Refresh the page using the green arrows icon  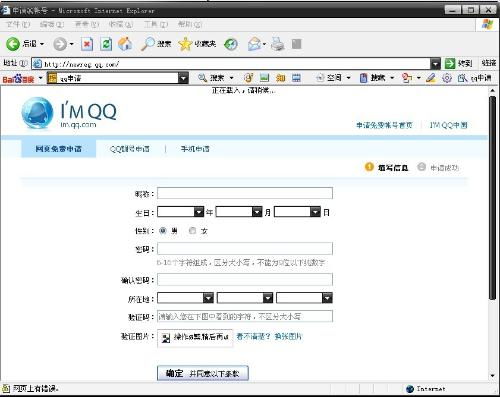[x=106, y=44]
